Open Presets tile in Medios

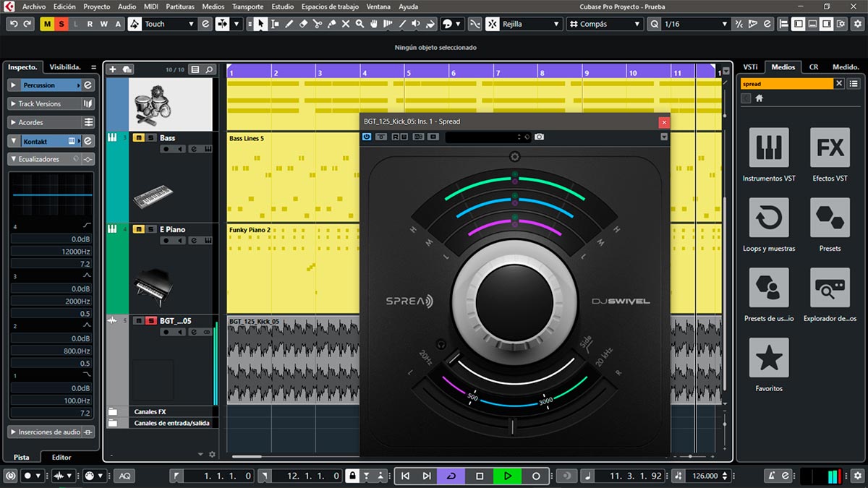[830, 218]
